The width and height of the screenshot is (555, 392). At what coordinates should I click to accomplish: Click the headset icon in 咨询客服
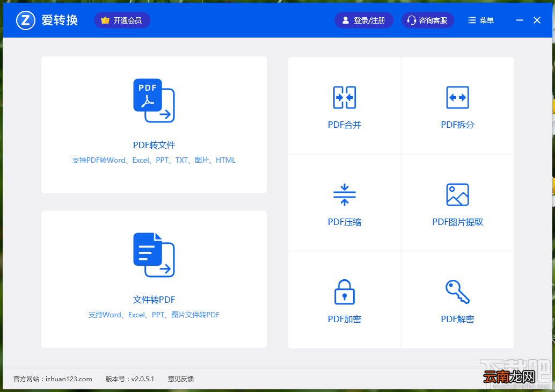tap(411, 20)
